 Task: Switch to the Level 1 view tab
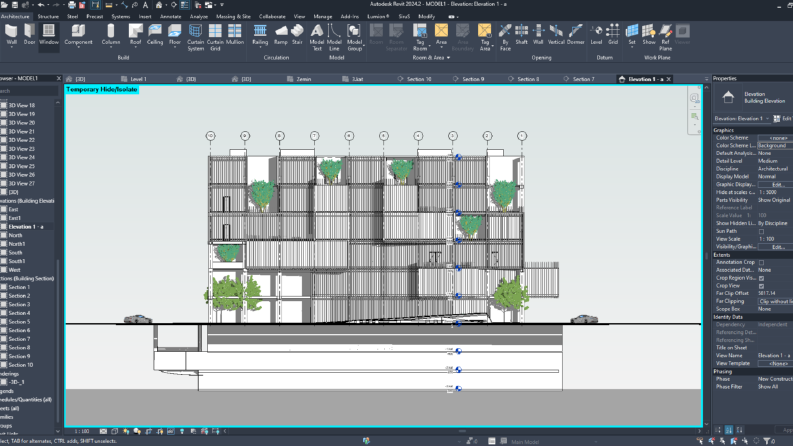click(x=138, y=79)
